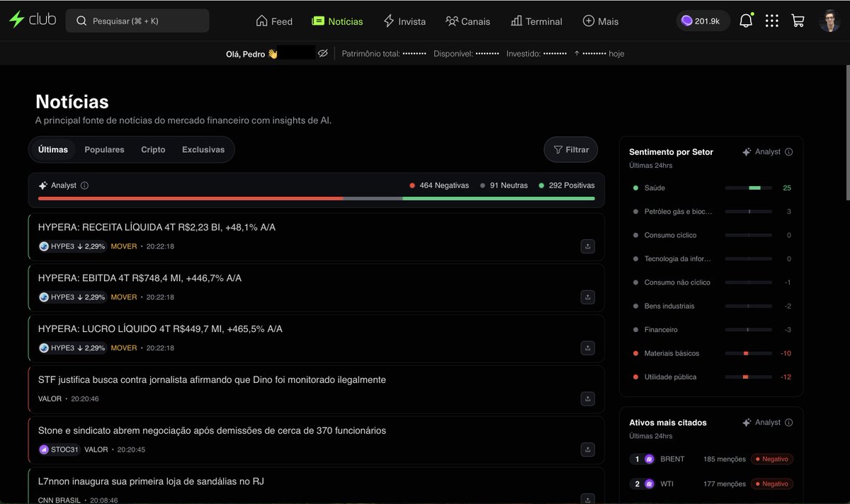Image resolution: width=850 pixels, height=504 pixels.
Task: Select Tecnologia da infor sector
Action: (712, 258)
